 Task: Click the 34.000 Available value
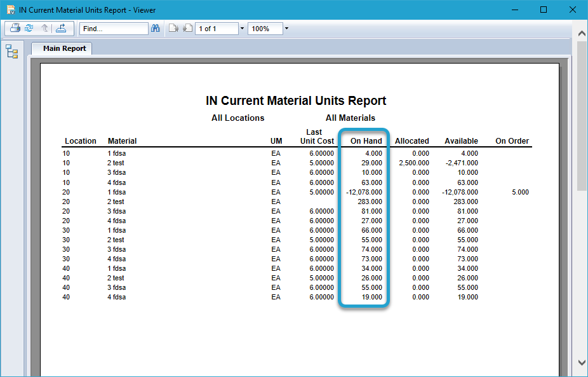click(x=467, y=268)
